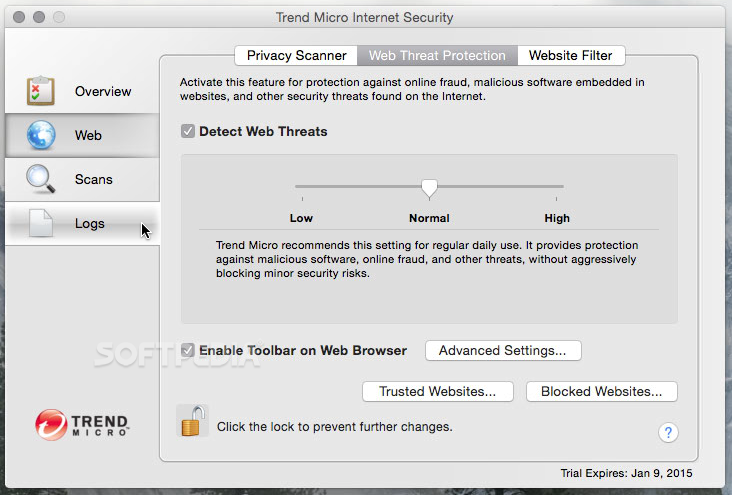
Task: Open Advanced Settings
Action: click(x=503, y=351)
